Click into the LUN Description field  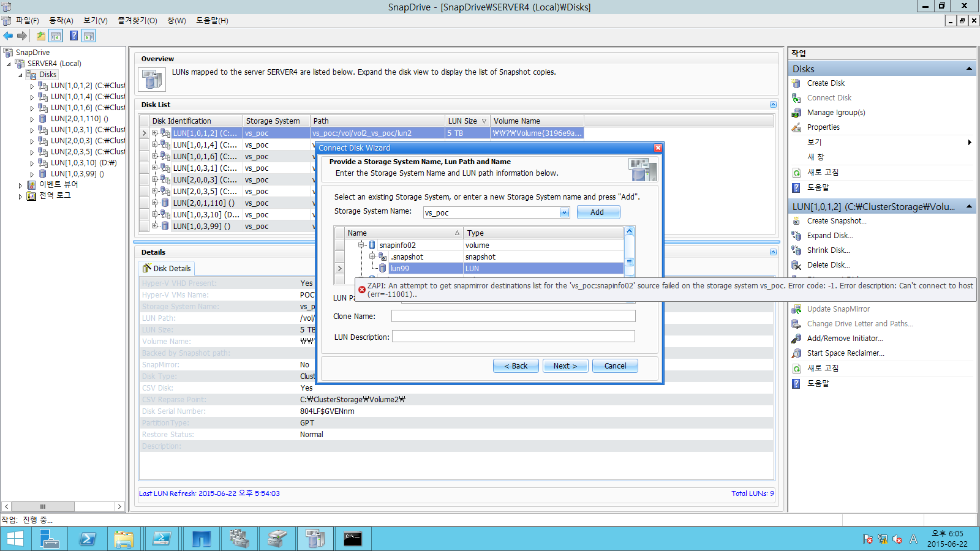tap(513, 337)
